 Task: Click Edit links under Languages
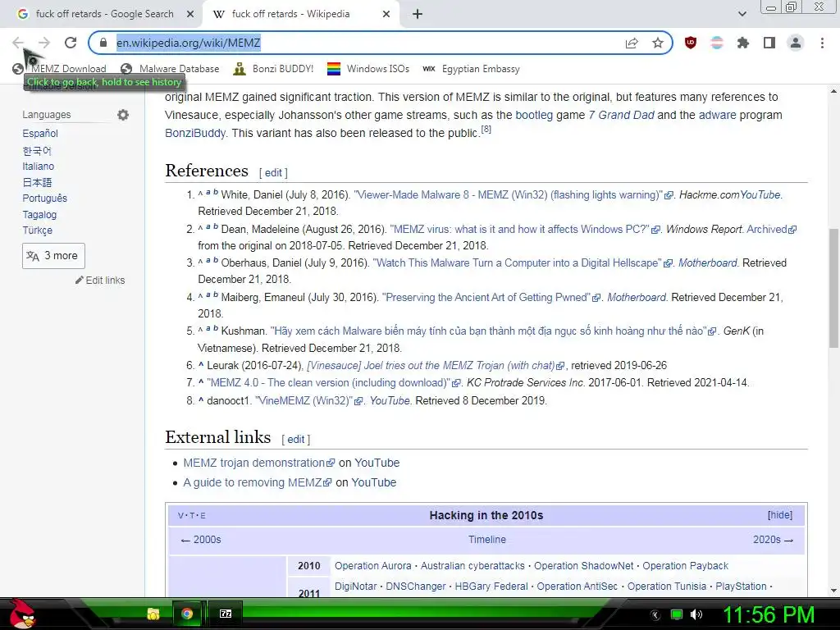point(100,281)
